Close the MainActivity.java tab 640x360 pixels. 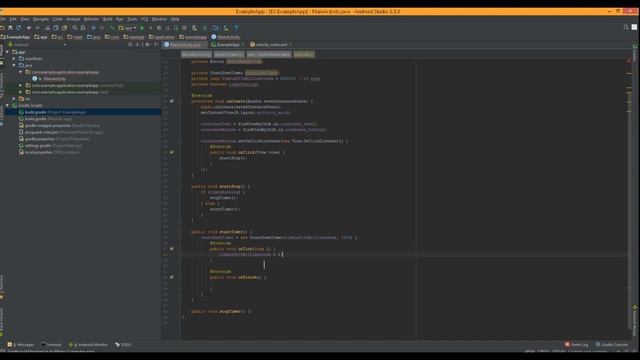point(204,44)
